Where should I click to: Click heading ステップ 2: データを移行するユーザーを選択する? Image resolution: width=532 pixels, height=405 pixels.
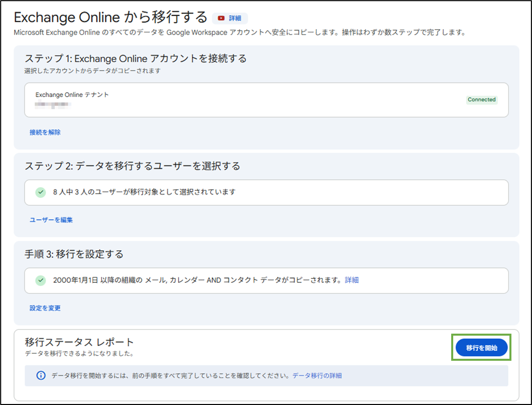132,166
